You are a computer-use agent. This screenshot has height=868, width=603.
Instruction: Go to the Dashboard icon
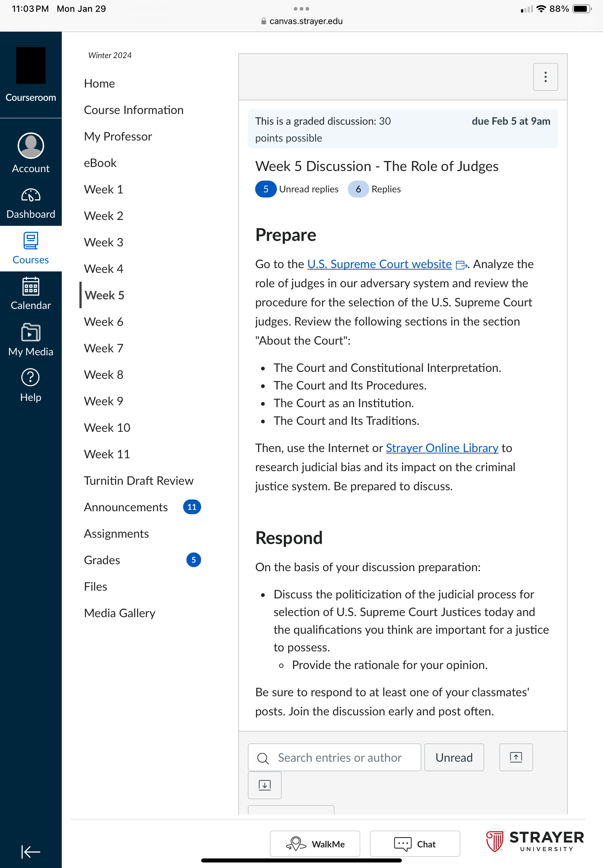tap(31, 195)
